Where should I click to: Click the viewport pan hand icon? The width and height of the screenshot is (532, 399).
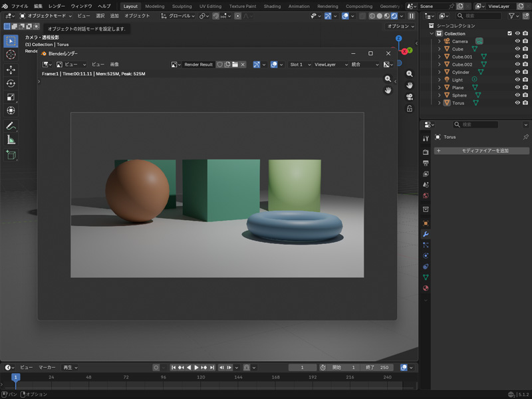(x=410, y=85)
